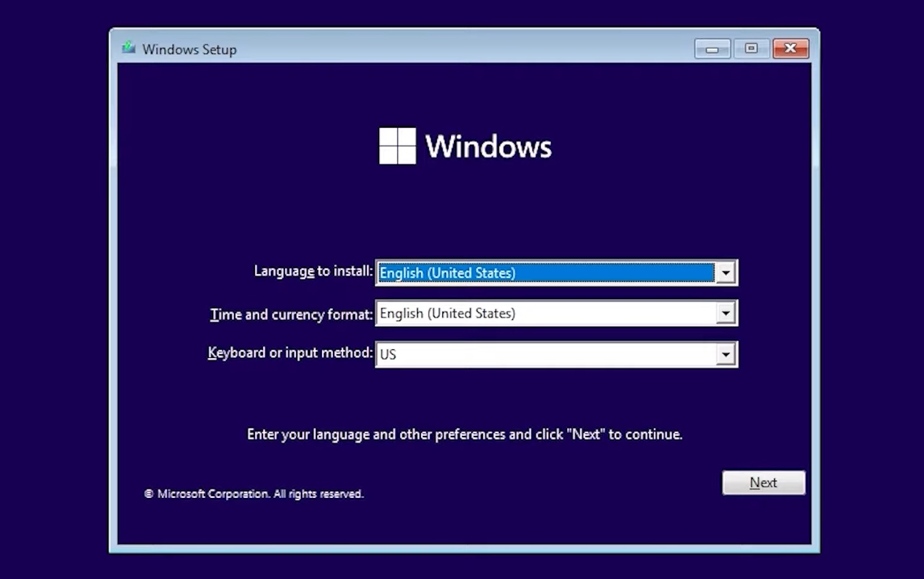
Task: Select the highlighted English (United States) text
Action: tap(447, 273)
